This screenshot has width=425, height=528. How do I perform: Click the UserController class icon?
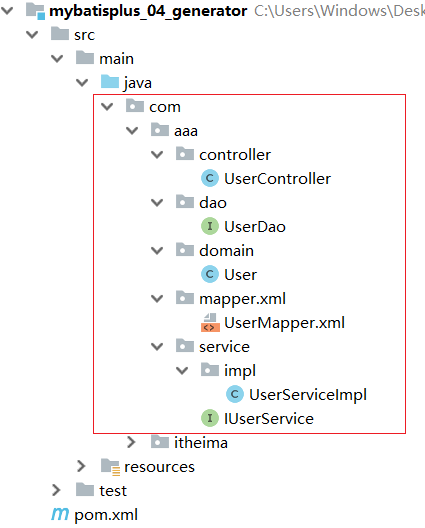click(x=210, y=178)
